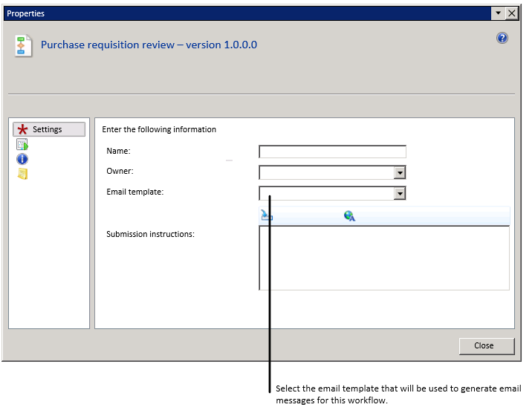Click the 'Email template:' label
The image size is (532, 413).
point(135,192)
